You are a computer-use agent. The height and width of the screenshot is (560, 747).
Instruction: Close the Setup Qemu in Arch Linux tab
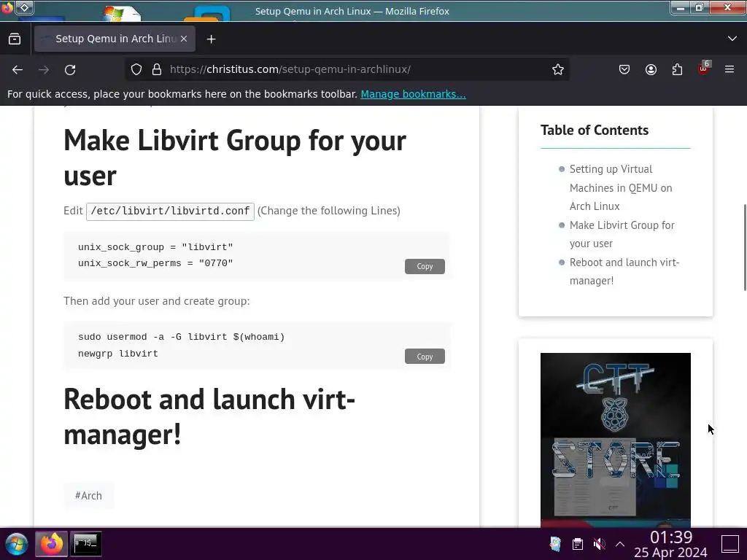pyautogui.click(x=184, y=39)
